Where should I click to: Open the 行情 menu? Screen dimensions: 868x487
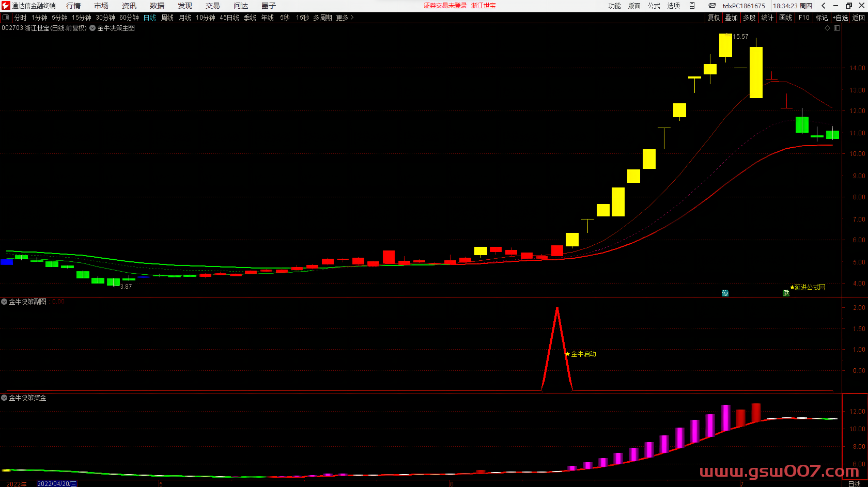click(73, 6)
